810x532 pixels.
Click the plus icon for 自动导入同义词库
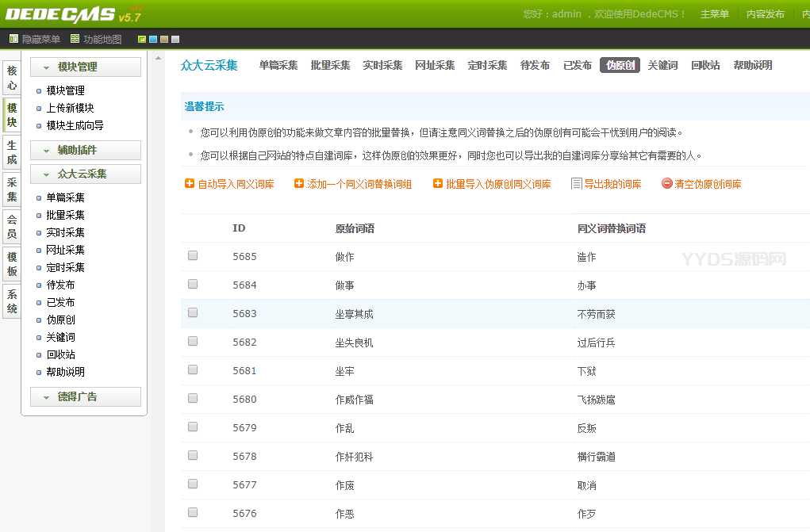pyautogui.click(x=190, y=183)
